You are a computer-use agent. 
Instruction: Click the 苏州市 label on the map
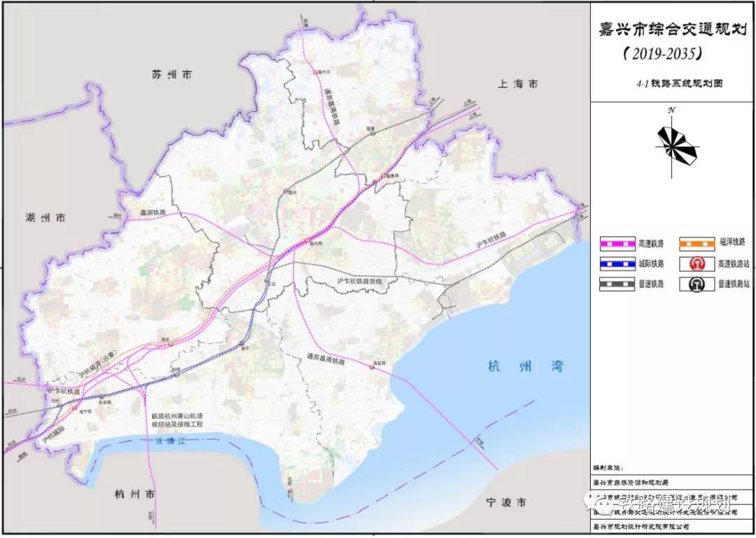click(171, 75)
